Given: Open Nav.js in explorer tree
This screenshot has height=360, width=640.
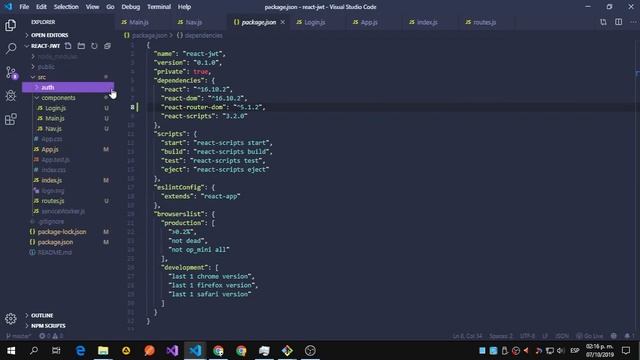Looking at the screenshot, I should click(53, 129).
